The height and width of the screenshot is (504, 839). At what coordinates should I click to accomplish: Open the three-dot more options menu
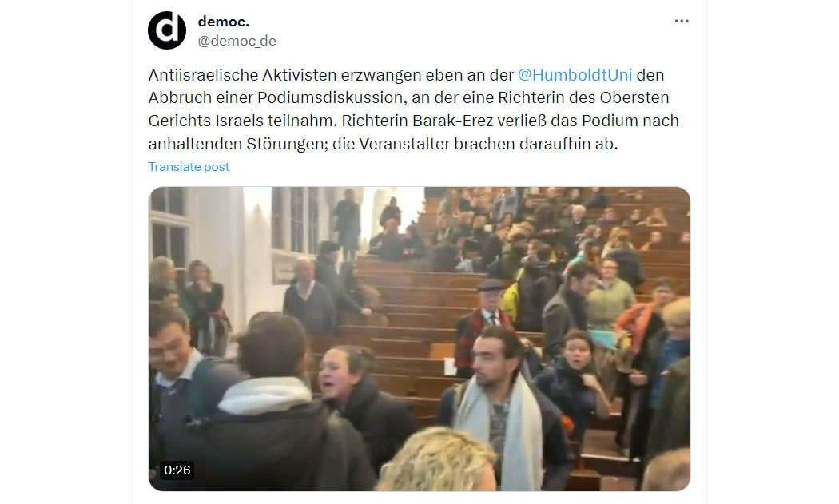681,22
